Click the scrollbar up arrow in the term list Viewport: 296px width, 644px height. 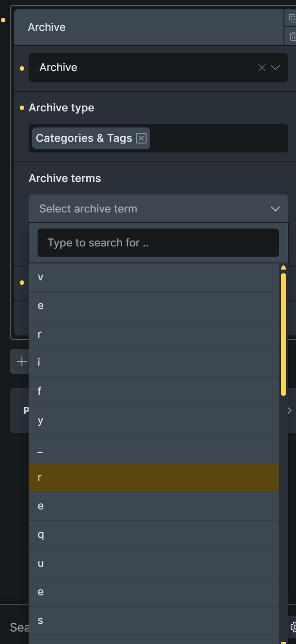(x=283, y=267)
